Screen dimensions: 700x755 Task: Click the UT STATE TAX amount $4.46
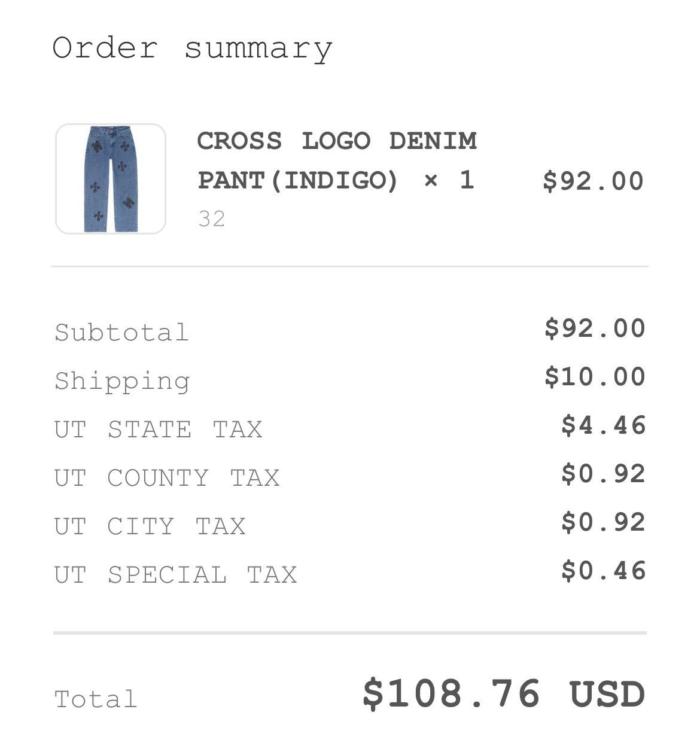pyautogui.click(x=604, y=425)
